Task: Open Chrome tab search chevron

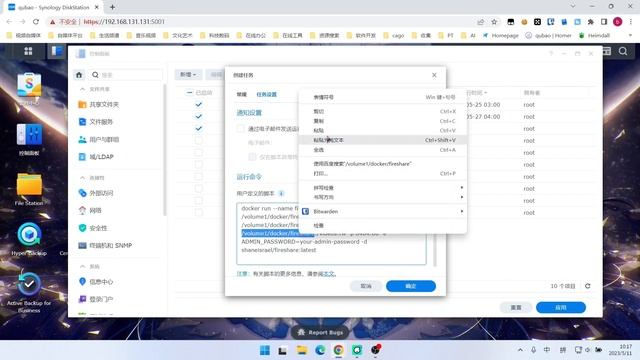Action: click(x=573, y=7)
